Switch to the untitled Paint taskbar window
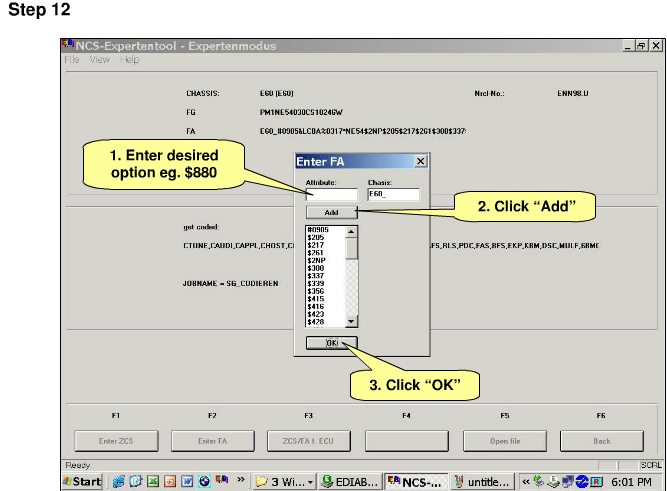 [482, 482]
